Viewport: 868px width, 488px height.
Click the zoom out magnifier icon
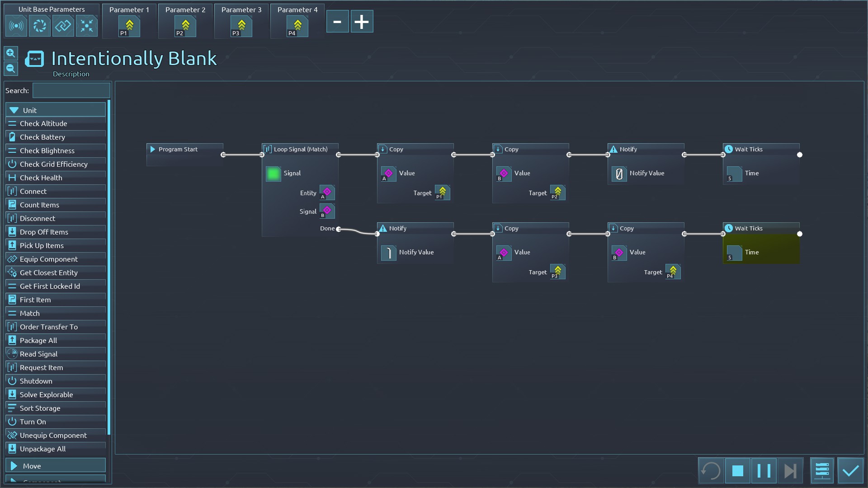coord(11,69)
